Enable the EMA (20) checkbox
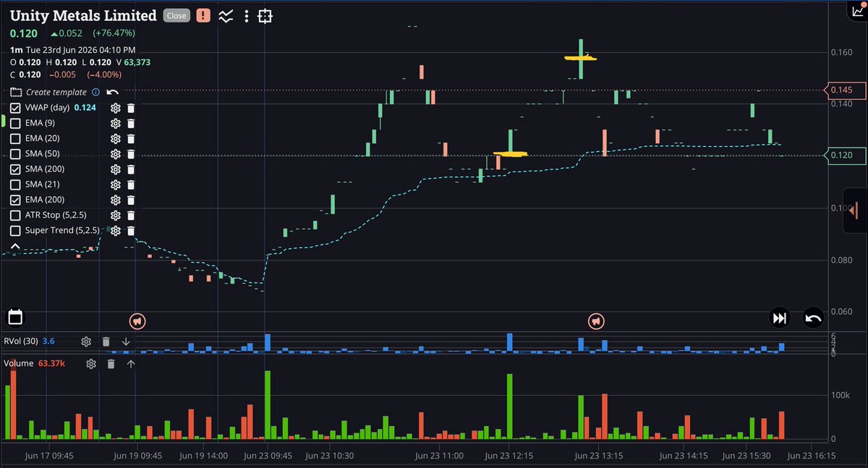The image size is (868, 468). pyautogui.click(x=16, y=138)
